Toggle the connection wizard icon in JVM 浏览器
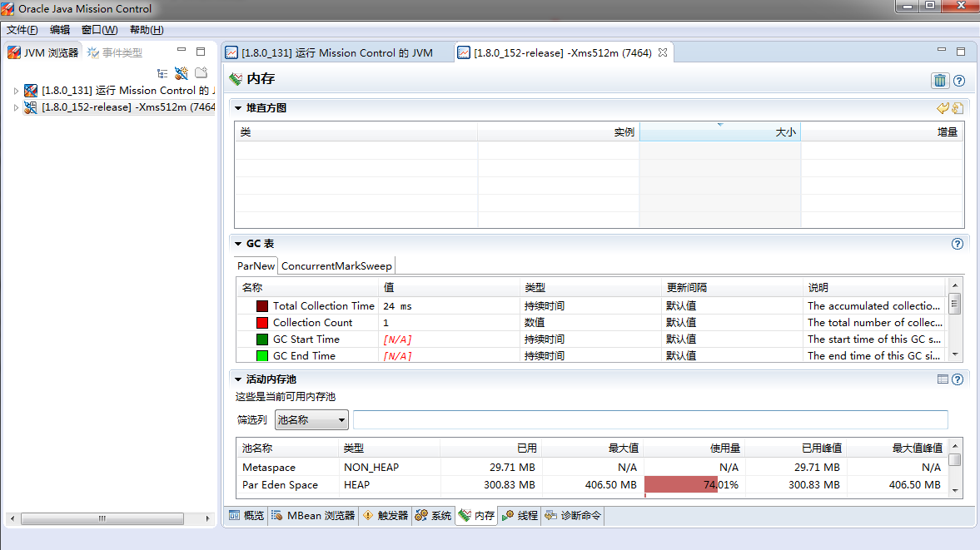Image resolution: width=980 pixels, height=550 pixels. 182,72
